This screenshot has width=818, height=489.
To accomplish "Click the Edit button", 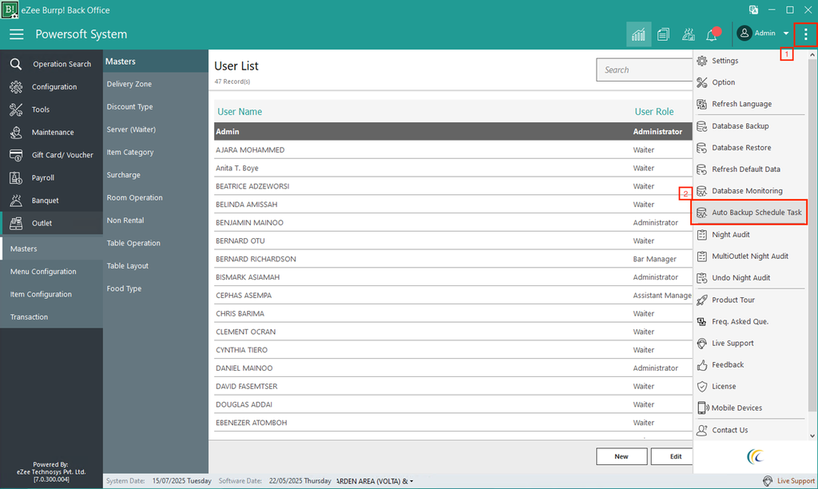I will point(675,456).
